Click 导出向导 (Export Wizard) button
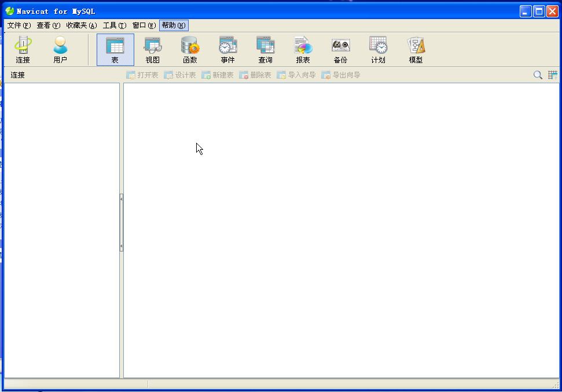This screenshot has height=392, width=562. tap(341, 75)
